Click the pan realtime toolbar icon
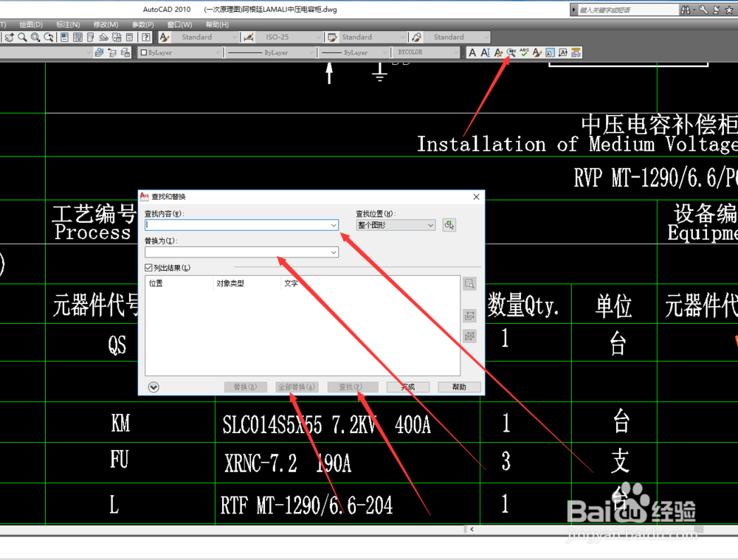The image size is (738, 560). (x=10, y=37)
